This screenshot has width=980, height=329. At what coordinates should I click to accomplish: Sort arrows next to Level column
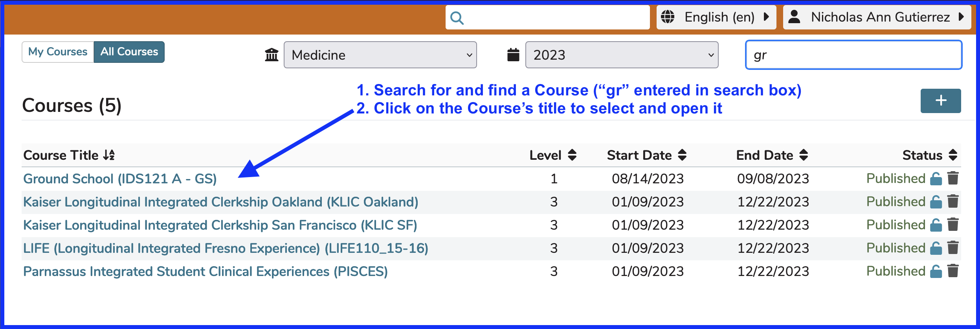click(572, 155)
